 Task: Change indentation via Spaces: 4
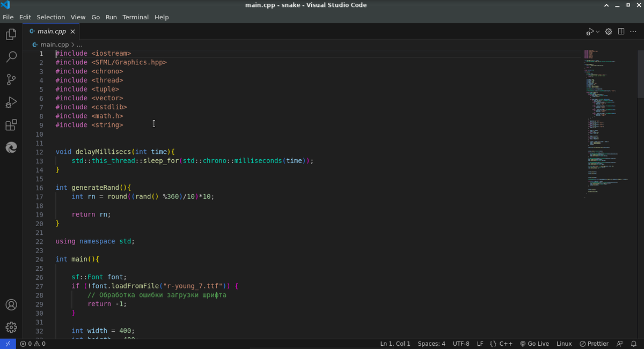click(x=431, y=344)
